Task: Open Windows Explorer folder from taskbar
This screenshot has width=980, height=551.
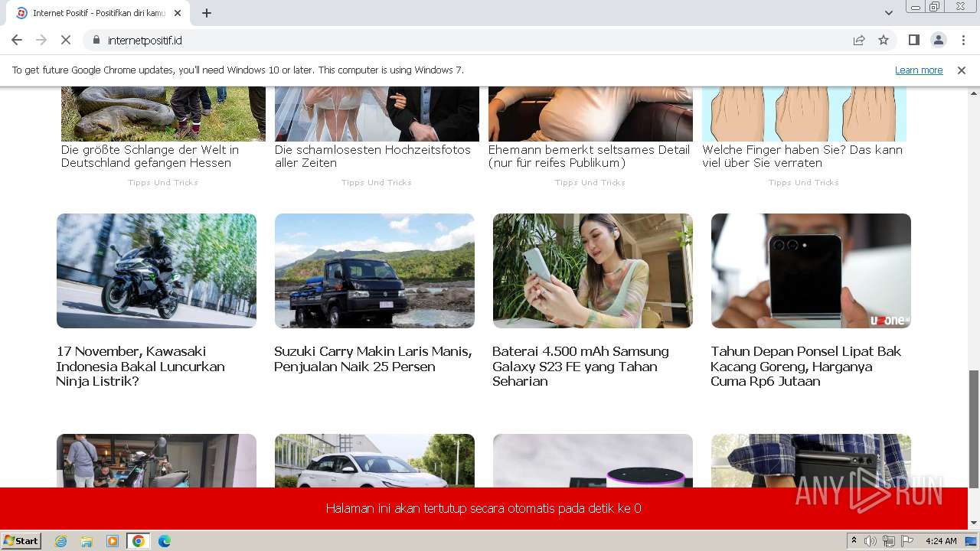Action: [x=87, y=541]
